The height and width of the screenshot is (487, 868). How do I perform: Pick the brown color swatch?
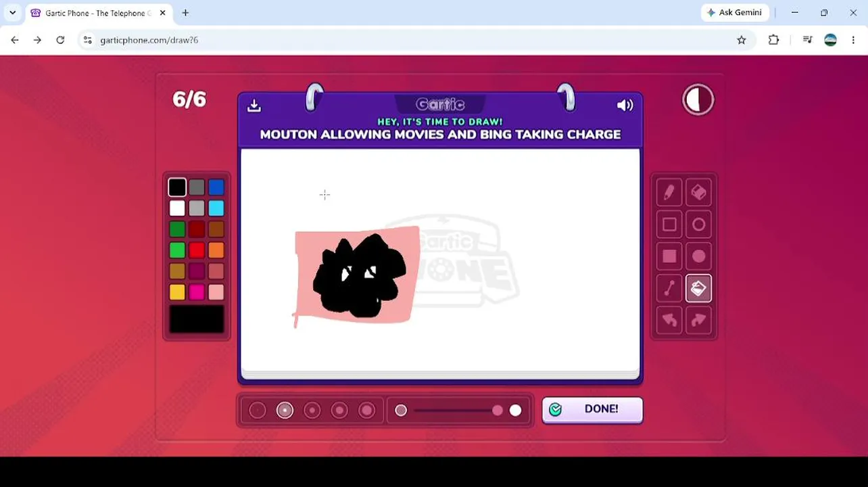[x=216, y=229]
